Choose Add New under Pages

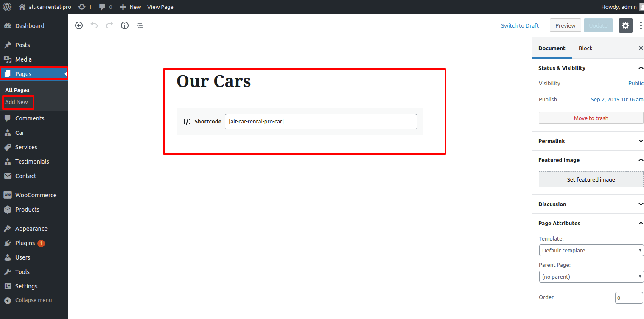pos(17,102)
